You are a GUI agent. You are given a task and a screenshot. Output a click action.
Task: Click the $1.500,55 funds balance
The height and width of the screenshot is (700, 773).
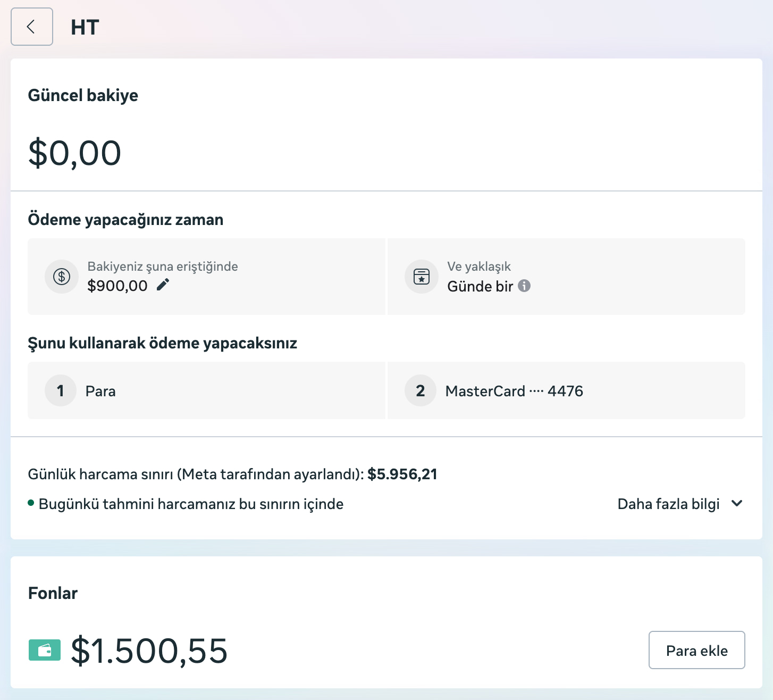(149, 651)
